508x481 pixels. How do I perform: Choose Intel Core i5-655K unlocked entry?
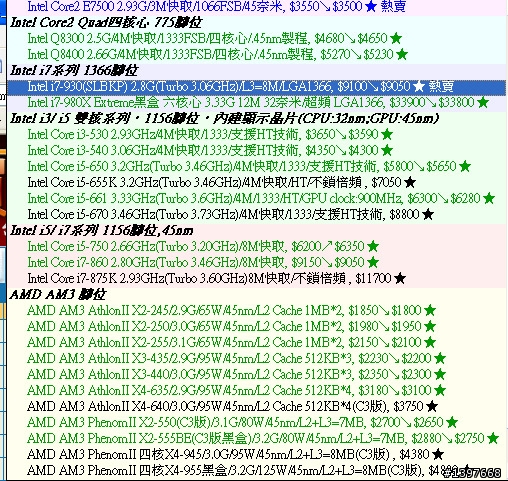tap(256, 182)
